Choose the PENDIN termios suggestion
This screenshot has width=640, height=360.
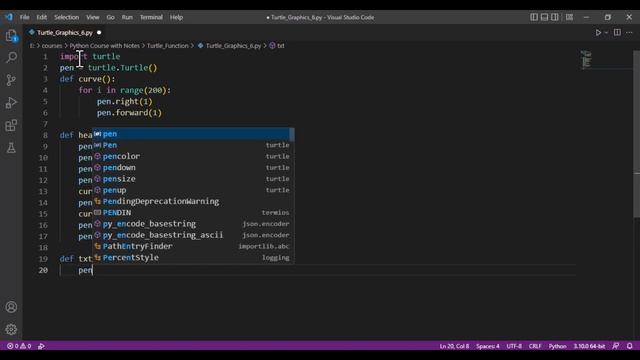(x=191, y=213)
